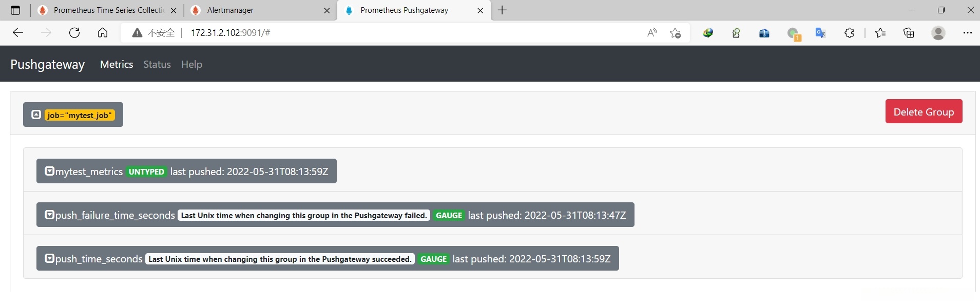Open the blue toolbox extension icon
980x305 pixels.
click(764, 33)
